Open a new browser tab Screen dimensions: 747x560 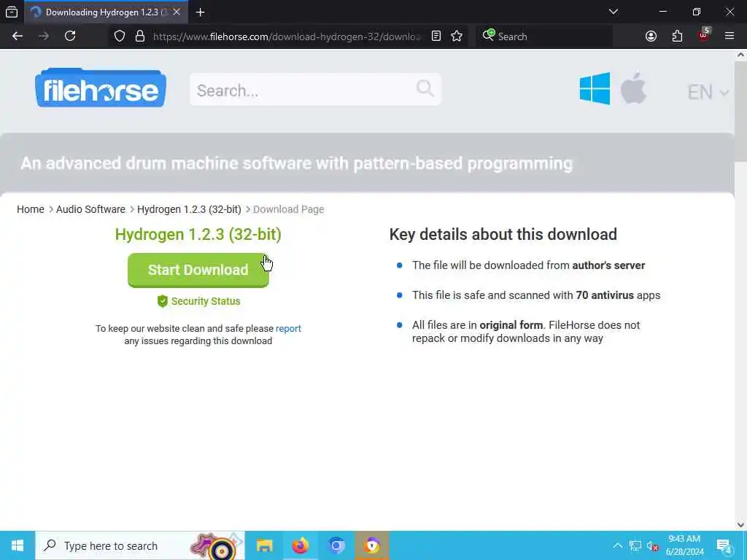click(200, 12)
